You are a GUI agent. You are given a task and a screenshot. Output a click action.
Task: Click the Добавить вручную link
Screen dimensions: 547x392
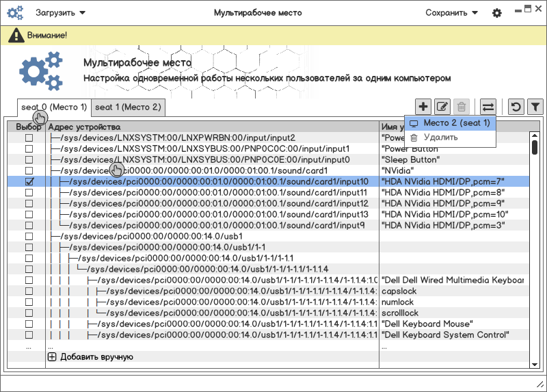96,356
